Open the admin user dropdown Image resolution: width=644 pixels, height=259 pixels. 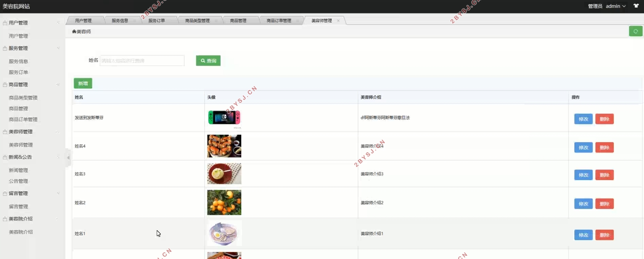pyautogui.click(x=615, y=6)
